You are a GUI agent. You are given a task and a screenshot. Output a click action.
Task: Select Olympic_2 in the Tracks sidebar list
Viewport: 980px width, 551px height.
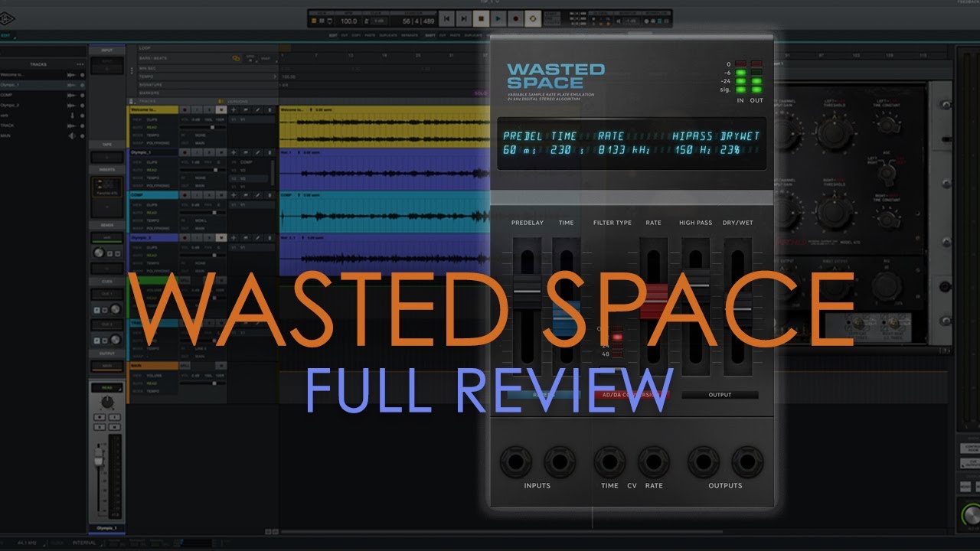[43, 105]
